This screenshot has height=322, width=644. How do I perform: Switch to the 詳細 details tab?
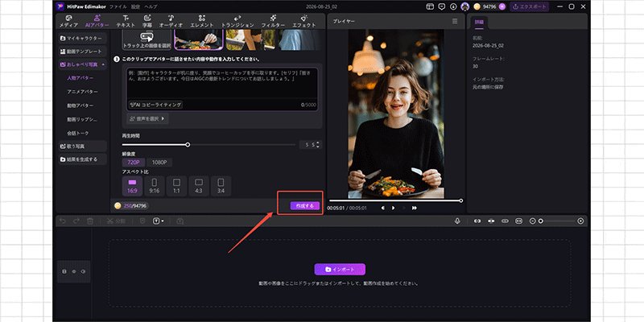479,22
